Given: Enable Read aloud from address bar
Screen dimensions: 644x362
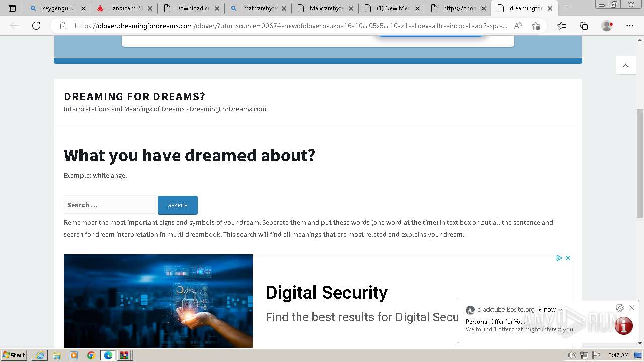Looking at the screenshot, I should coord(518,26).
